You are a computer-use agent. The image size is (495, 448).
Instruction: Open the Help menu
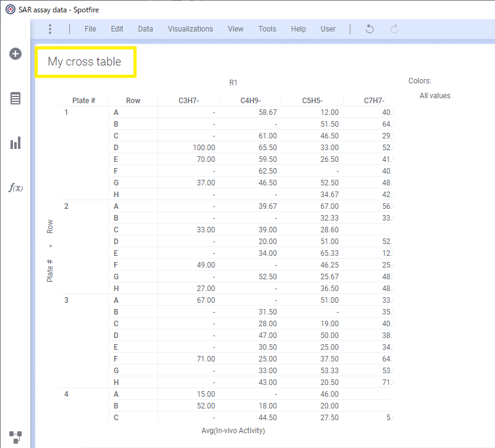coord(298,28)
